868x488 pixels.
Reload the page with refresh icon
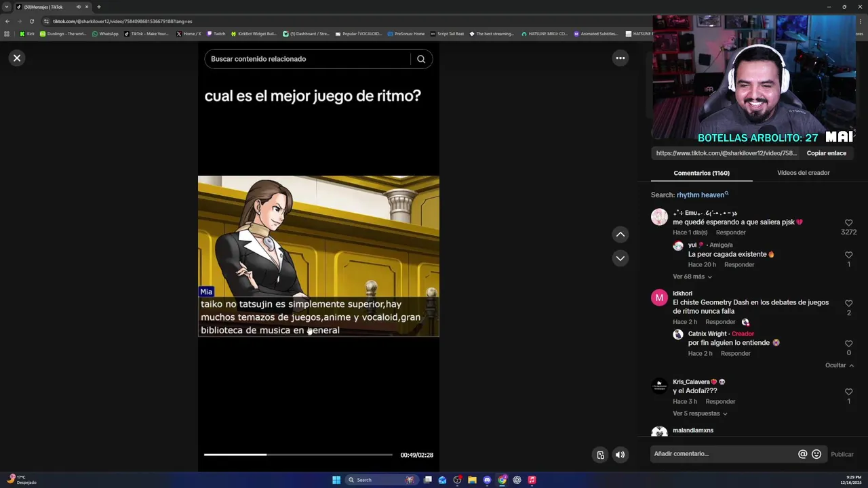pyautogui.click(x=31, y=21)
